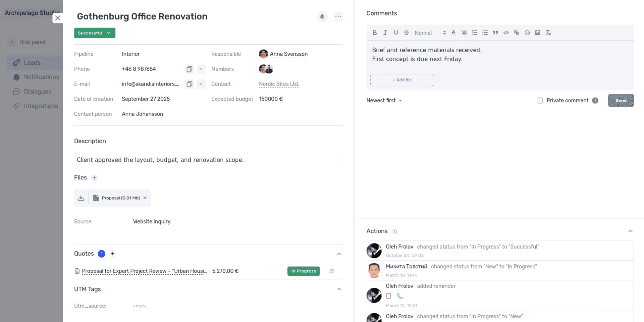Image resolution: width=644 pixels, height=322 pixels.
Task: Apply italic formatting in comment editor
Action: point(385,33)
